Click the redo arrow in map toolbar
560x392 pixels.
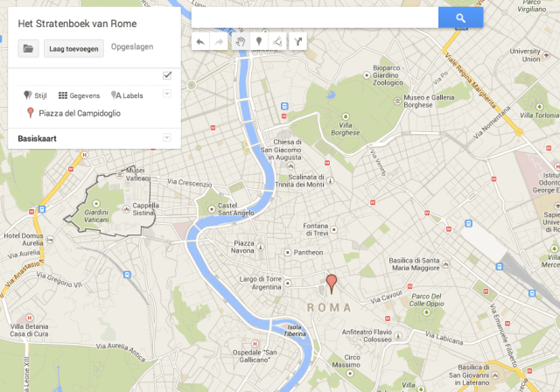coord(220,41)
